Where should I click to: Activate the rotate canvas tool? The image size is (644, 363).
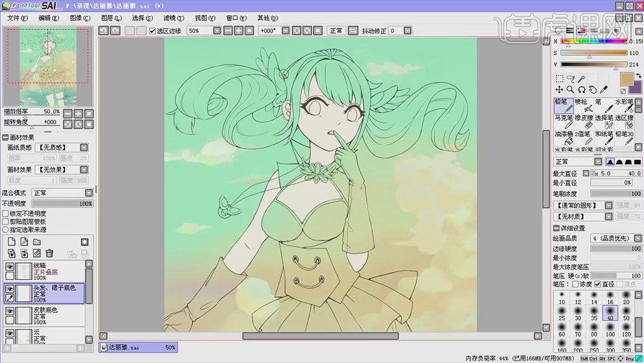click(x=582, y=90)
